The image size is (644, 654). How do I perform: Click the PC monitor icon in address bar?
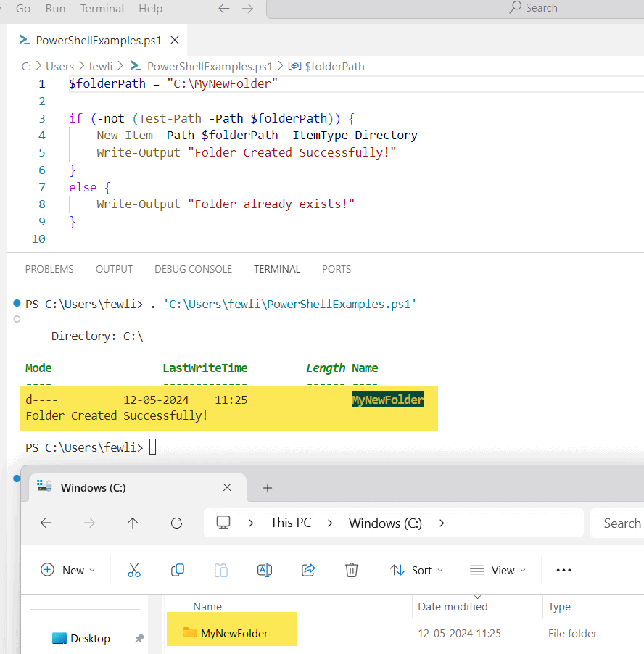223,522
